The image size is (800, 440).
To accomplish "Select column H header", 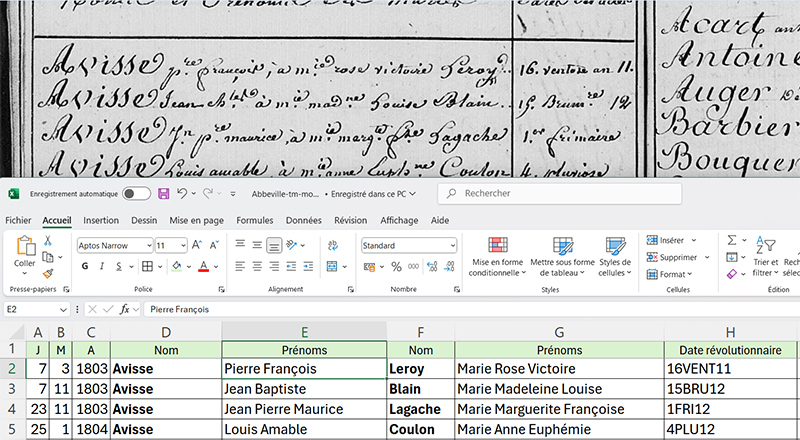I will coord(730,333).
